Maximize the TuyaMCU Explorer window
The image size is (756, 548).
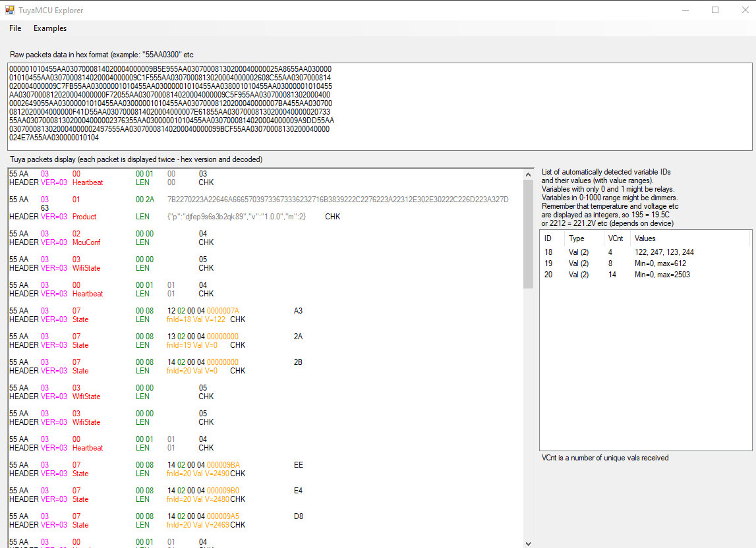click(x=715, y=10)
